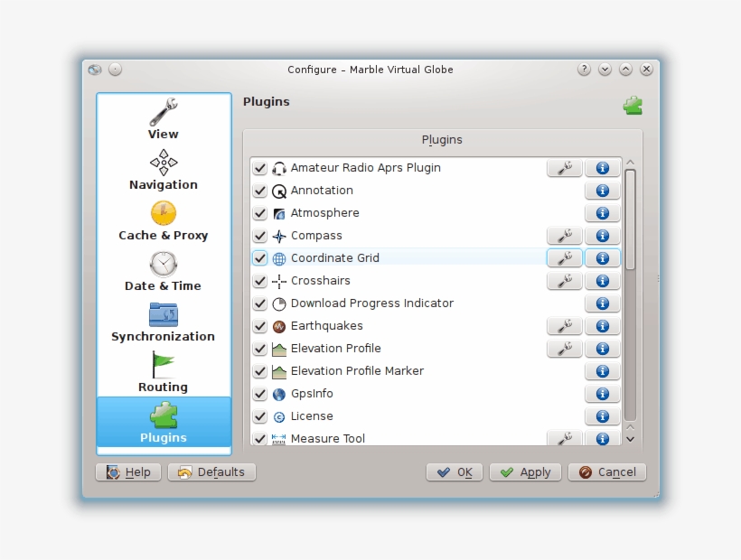
Task: Click the info icon for Atmosphere plugin
Action: tap(602, 213)
